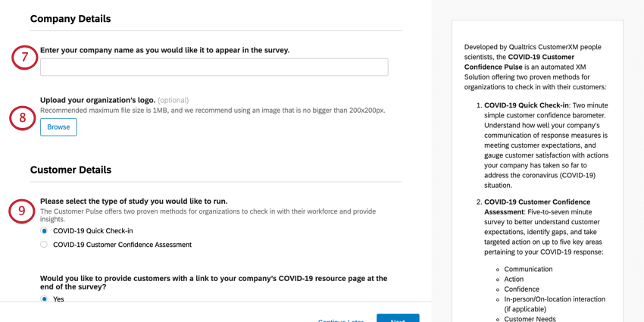Click the Customer Details section heading
This screenshot has width=644, height=322.
coord(70,170)
